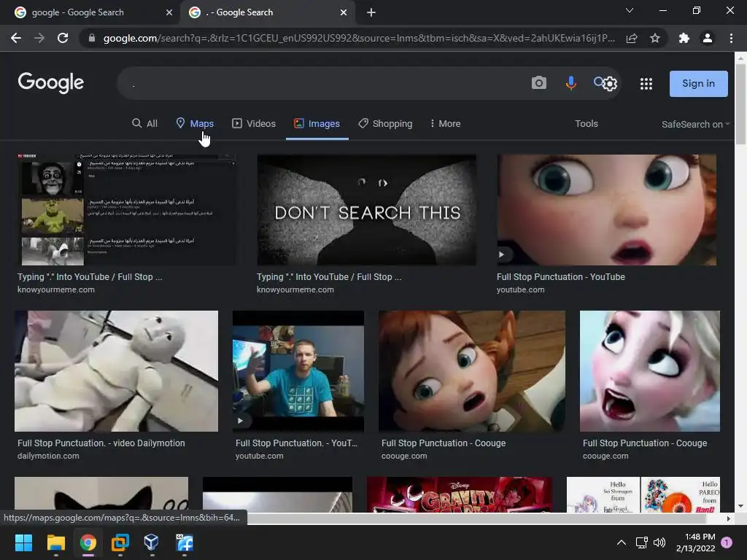Open the Gravity Falls image
This screenshot has width=747, height=560.
[x=460, y=495]
